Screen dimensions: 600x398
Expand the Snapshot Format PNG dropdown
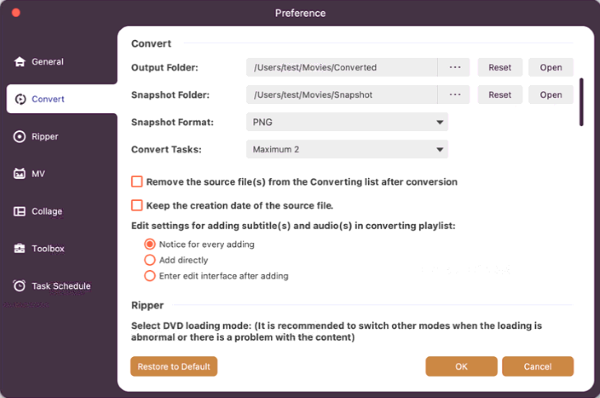pyautogui.click(x=347, y=122)
